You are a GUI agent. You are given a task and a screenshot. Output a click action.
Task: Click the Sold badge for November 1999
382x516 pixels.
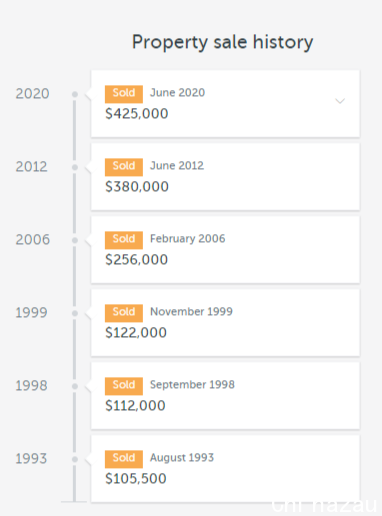[124, 313]
